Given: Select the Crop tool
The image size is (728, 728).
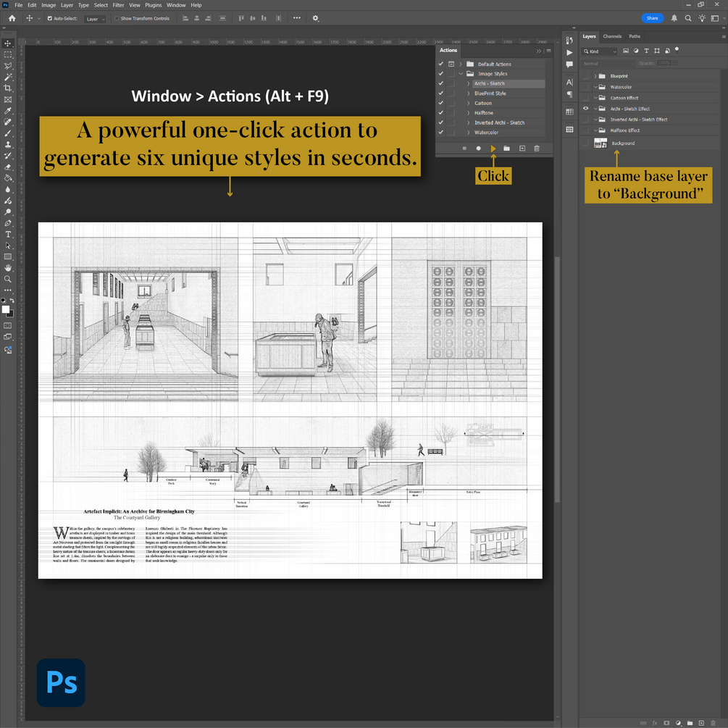Looking at the screenshot, I should (8, 88).
